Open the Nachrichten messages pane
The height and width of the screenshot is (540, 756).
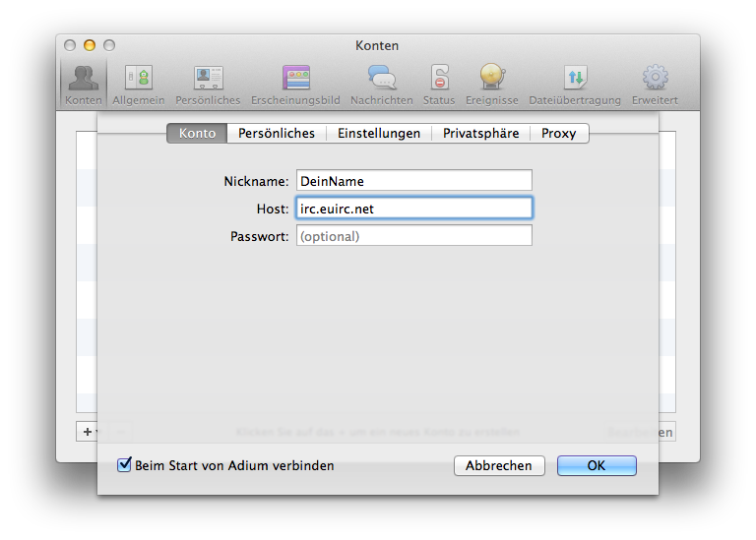[x=381, y=84]
